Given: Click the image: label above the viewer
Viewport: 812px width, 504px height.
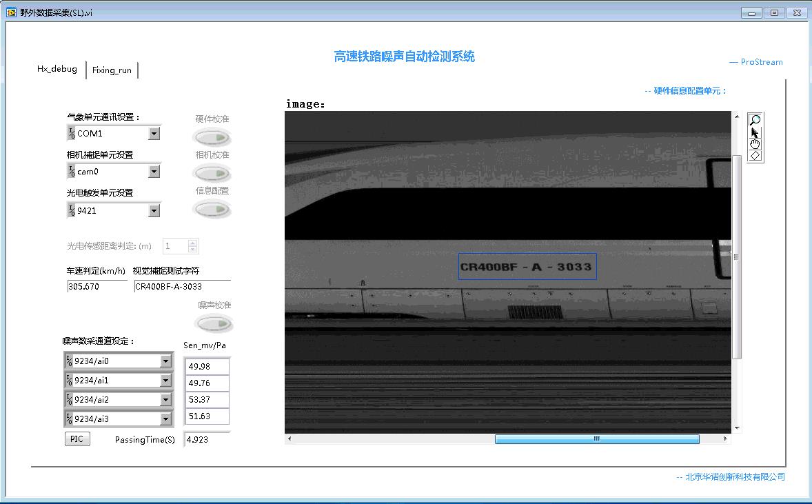Looking at the screenshot, I should tap(305, 104).
